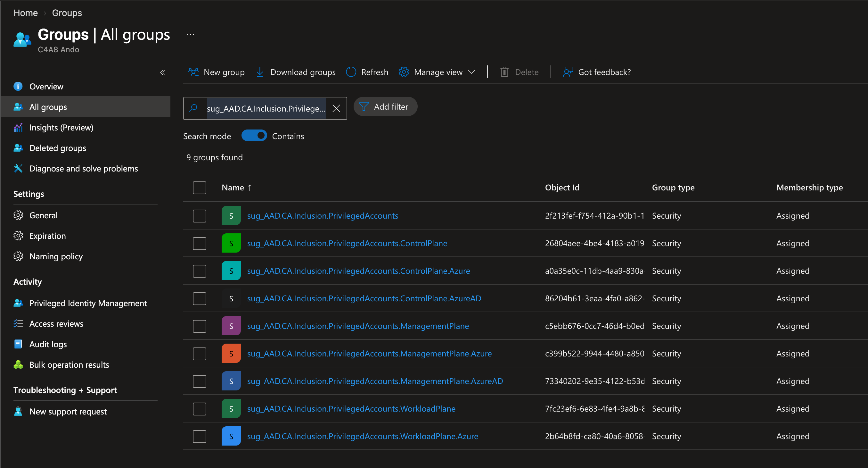This screenshot has height=468, width=868.
Task: Click the Download groups arrow icon
Action: point(259,72)
